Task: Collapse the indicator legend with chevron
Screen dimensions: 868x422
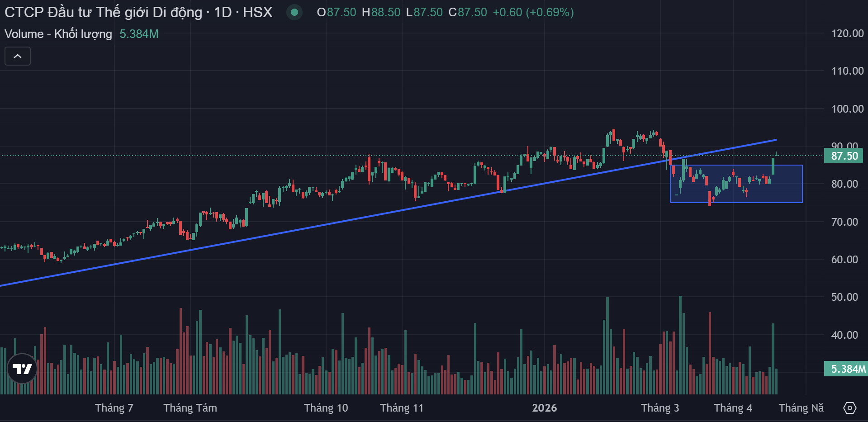Action: coord(18,57)
